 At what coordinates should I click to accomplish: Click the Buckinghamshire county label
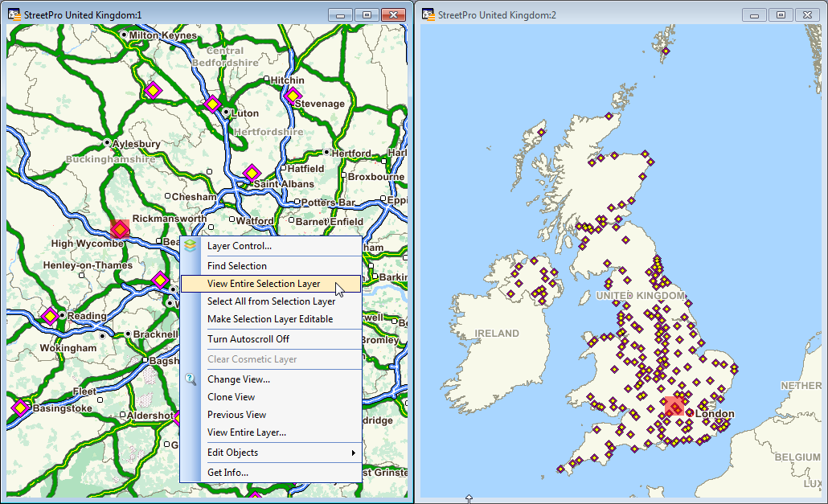(x=110, y=159)
